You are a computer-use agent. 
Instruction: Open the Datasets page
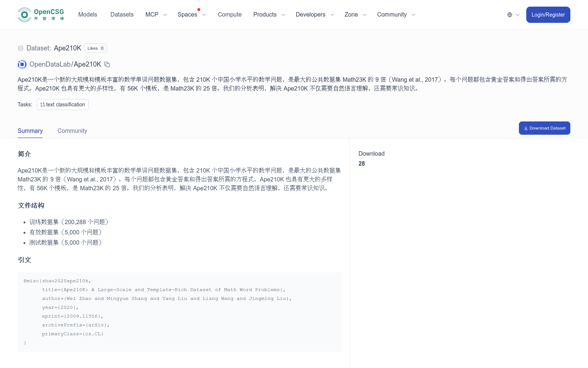coord(122,15)
